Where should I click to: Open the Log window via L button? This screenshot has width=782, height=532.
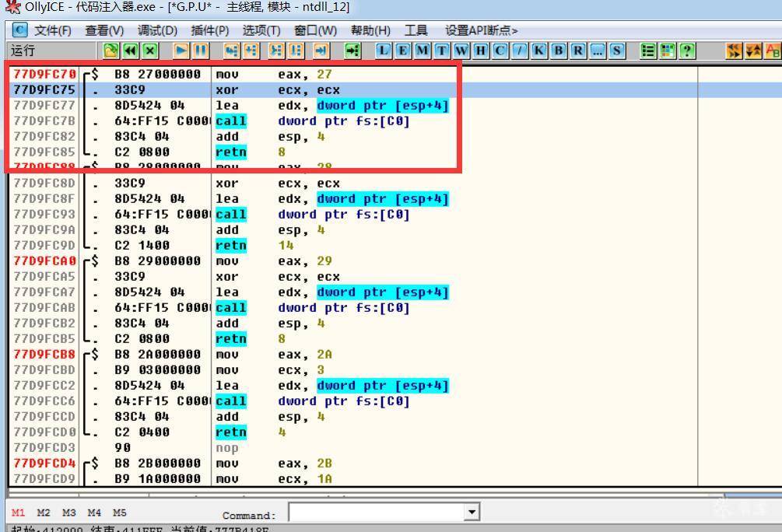tap(383, 51)
